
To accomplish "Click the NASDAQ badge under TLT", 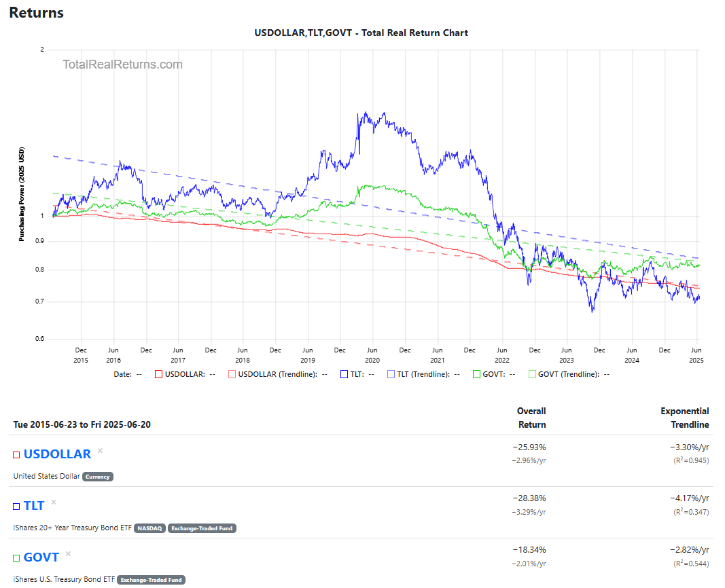I will [149, 528].
